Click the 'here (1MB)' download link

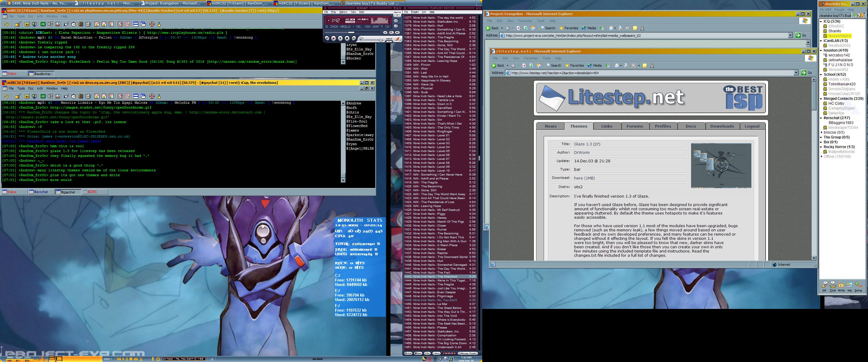coord(584,178)
